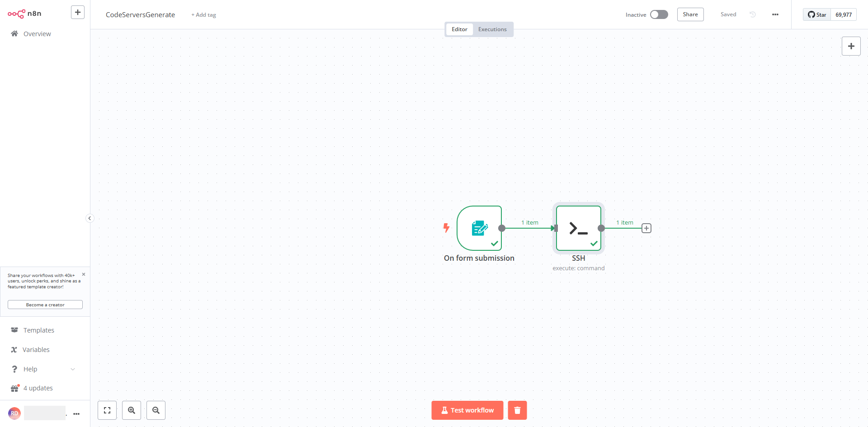Click the CodeServersGenerate workflow name field

tap(140, 15)
